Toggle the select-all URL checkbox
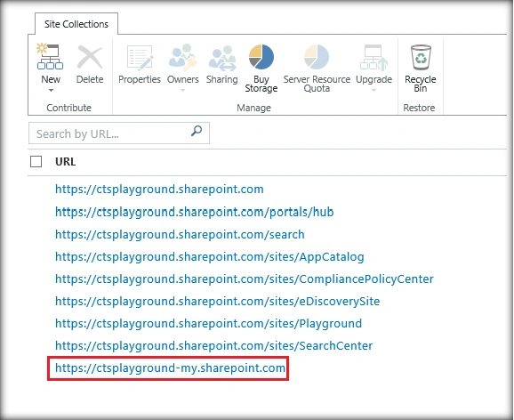 (36, 161)
